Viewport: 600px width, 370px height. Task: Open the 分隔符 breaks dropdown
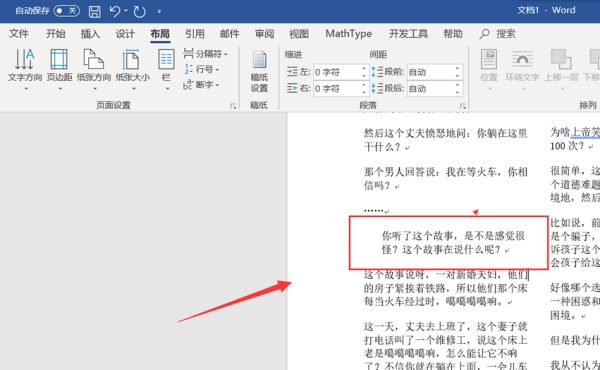tap(205, 54)
